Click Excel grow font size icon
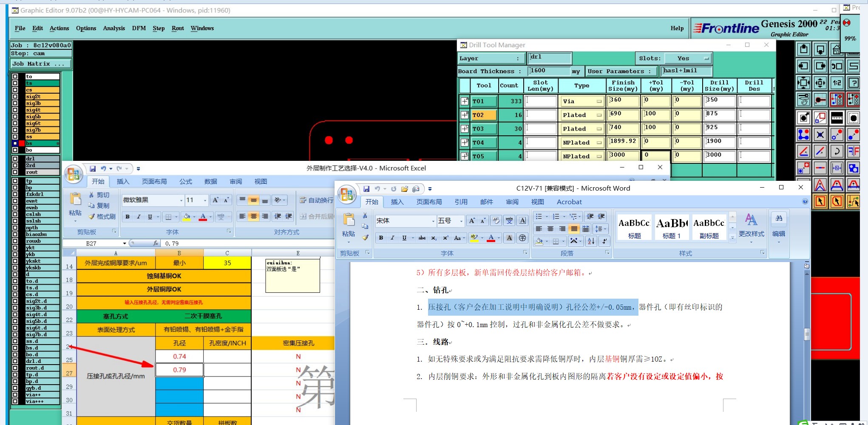Viewport: 868px width, 425px height. pos(216,200)
